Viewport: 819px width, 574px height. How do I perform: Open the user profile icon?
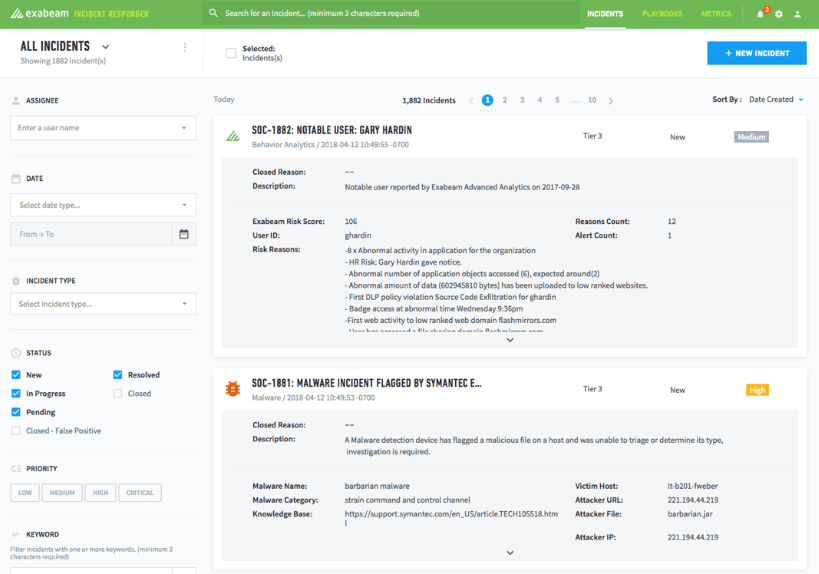pyautogui.click(x=797, y=14)
